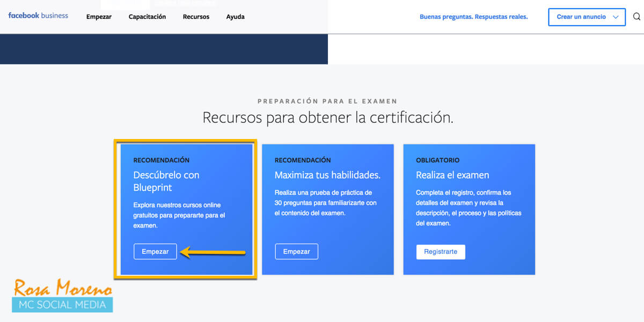The height and width of the screenshot is (322, 644).
Task: Click the MC SOCIAL MEDIA banner
Action: tap(62, 303)
